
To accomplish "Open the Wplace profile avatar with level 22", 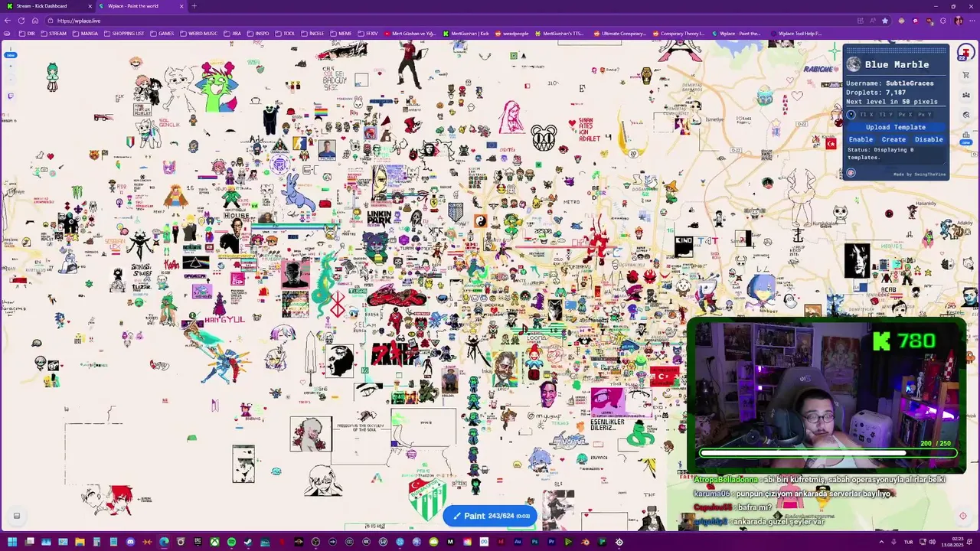I will [x=965, y=53].
